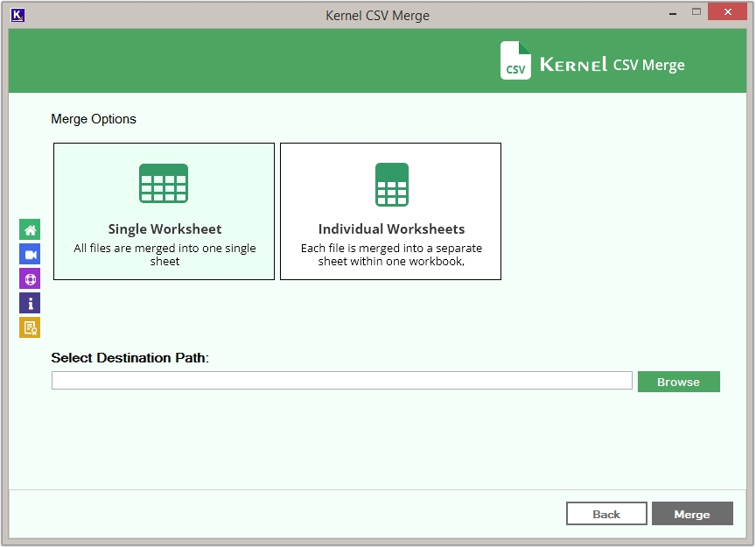Image resolution: width=756 pixels, height=548 pixels.
Task: Click the information 'i' sidebar icon
Action: point(30,304)
